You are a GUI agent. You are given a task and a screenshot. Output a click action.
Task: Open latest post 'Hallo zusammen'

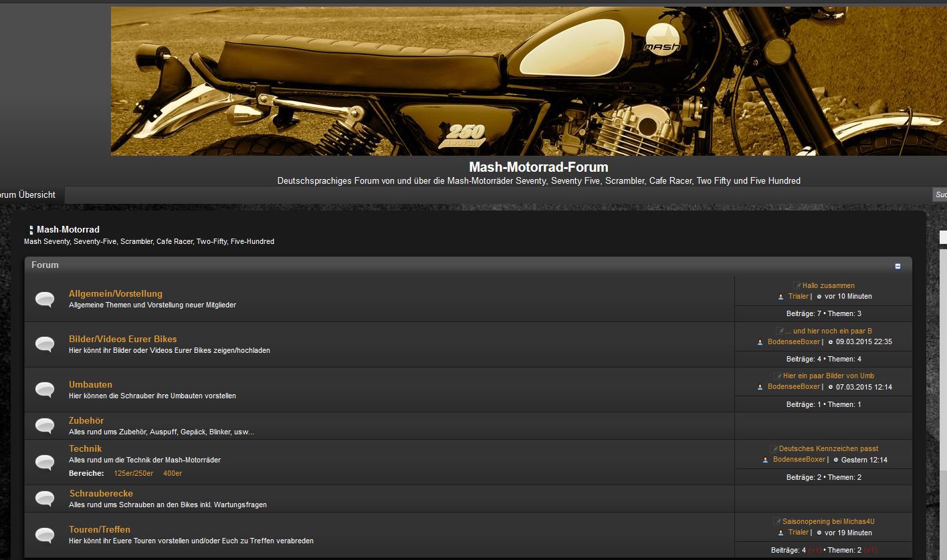tap(829, 285)
